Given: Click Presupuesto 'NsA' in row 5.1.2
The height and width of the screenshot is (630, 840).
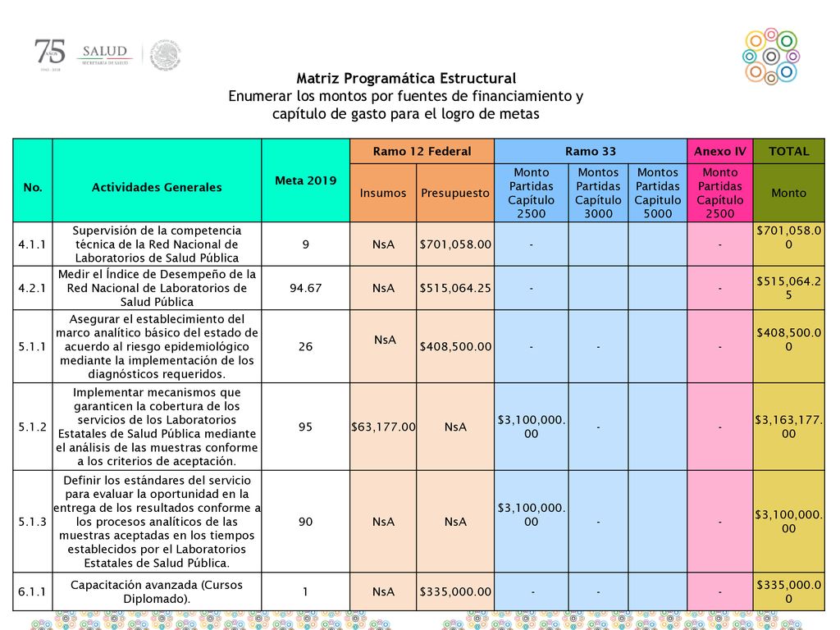Looking at the screenshot, I should click(x=455, y=427).
